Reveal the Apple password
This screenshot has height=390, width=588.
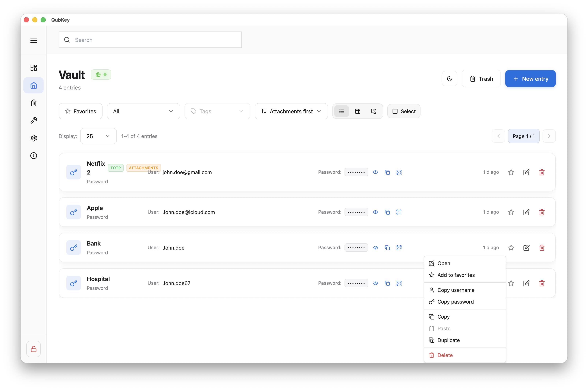tap(375, 212)
